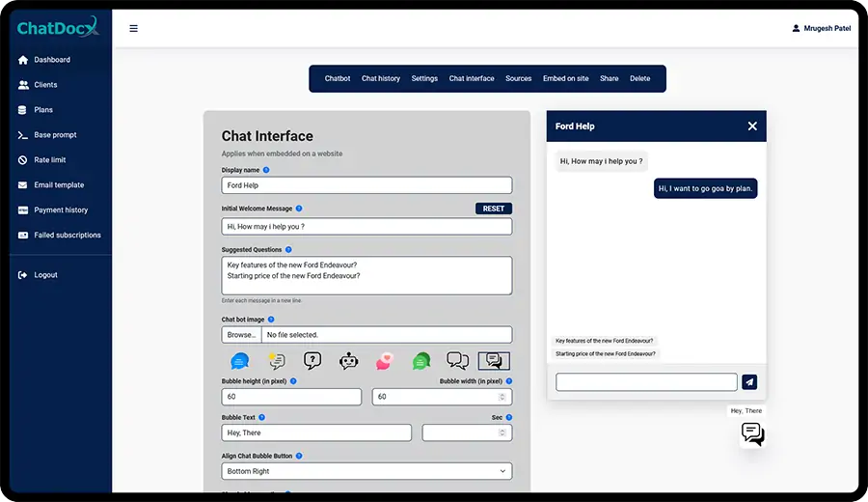Screen dimensions: 868x502
Task: Toggle the hamburger sidebar menu
Action: point(133,28)
